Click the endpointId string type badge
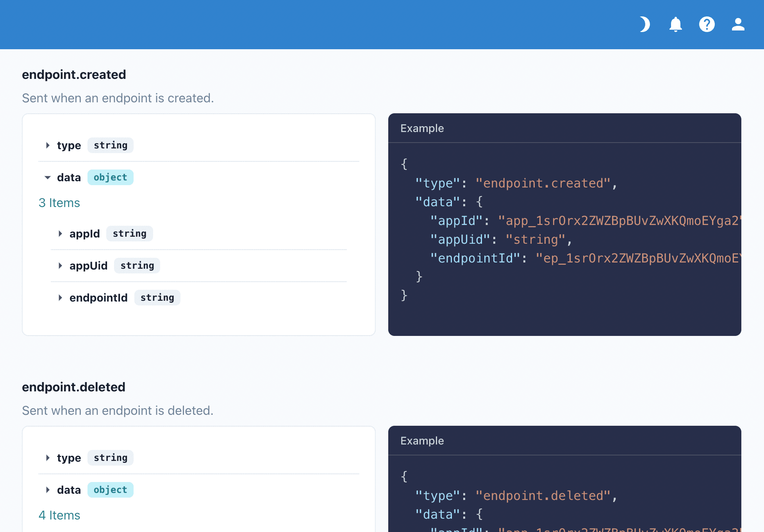This screenshot has height=532, width=764. coord(157,298)
